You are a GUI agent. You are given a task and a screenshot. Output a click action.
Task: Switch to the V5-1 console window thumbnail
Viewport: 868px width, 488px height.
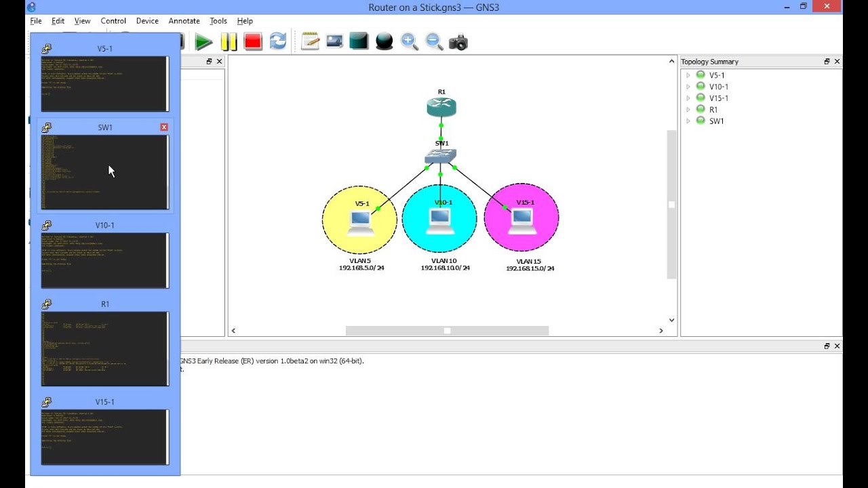pos(104,84)
